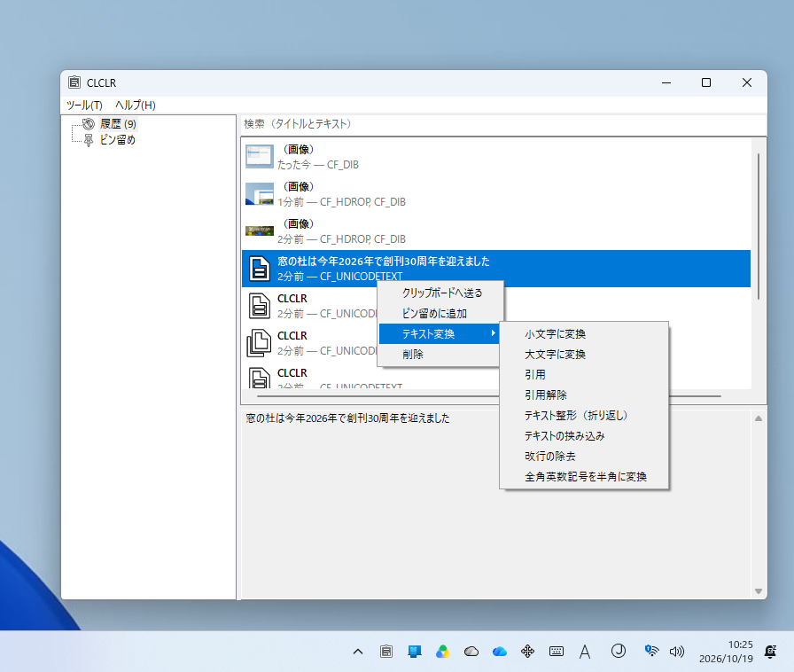Expand the テキスト変換 submenu arrow

493,333
